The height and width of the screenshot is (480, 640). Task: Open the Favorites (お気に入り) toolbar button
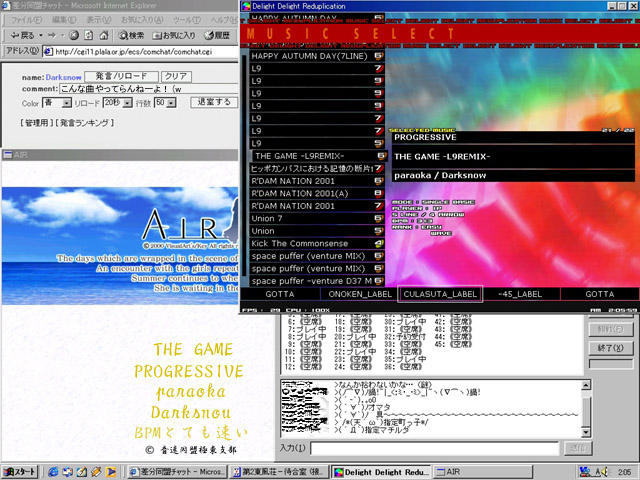(172, 35)
